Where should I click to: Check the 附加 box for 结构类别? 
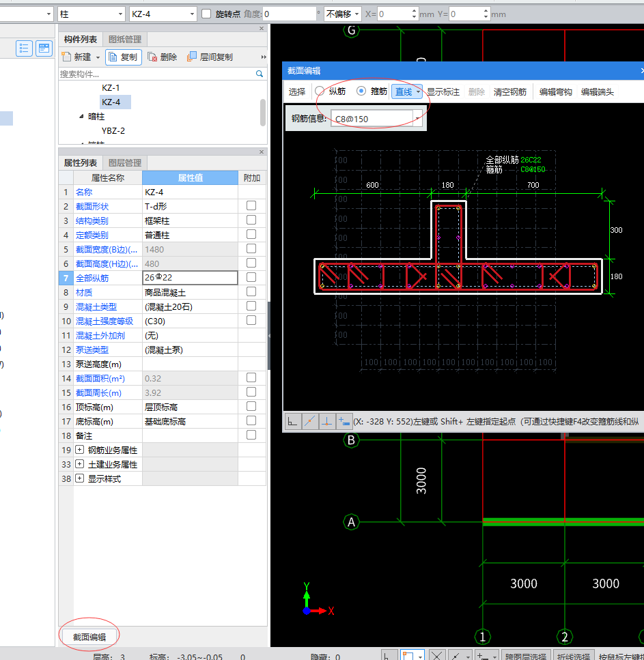tap(251, 220)
